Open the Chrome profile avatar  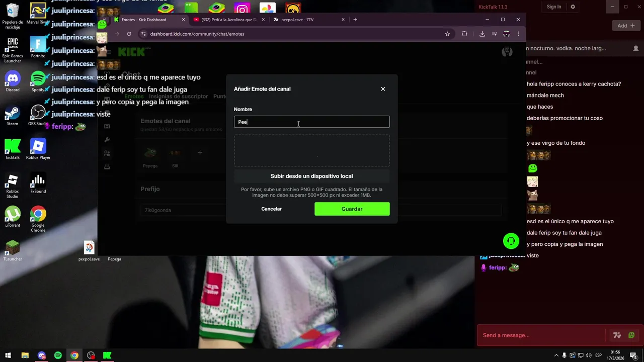[506, 34]
